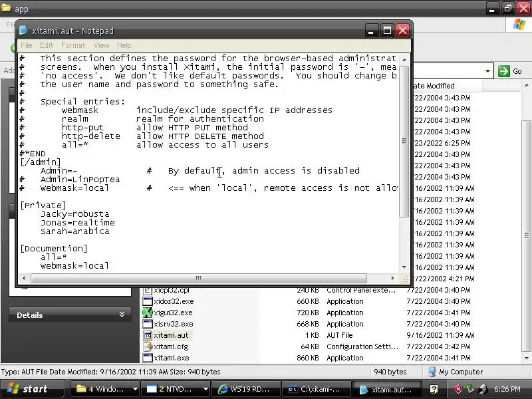Switch to WS'19 RD Internet Explorer taskbar button
Screen dimensions: 532x399
[245, 389]
